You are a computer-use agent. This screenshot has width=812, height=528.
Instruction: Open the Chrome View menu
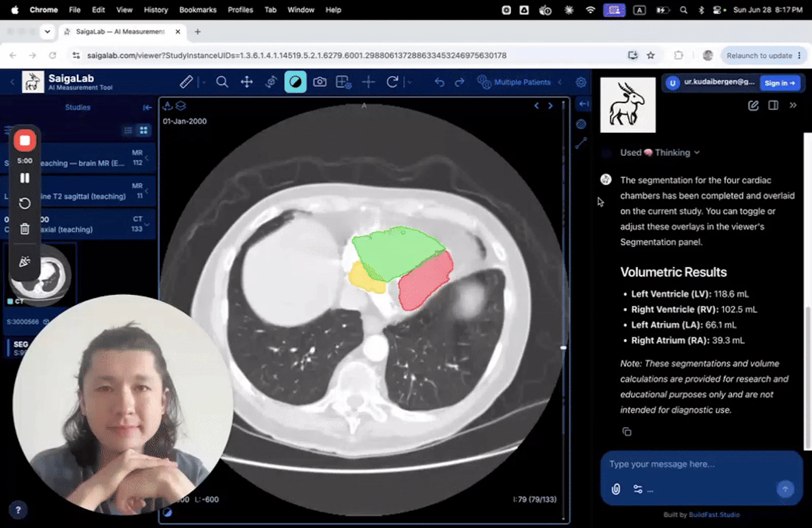click(x=124, y=10)
